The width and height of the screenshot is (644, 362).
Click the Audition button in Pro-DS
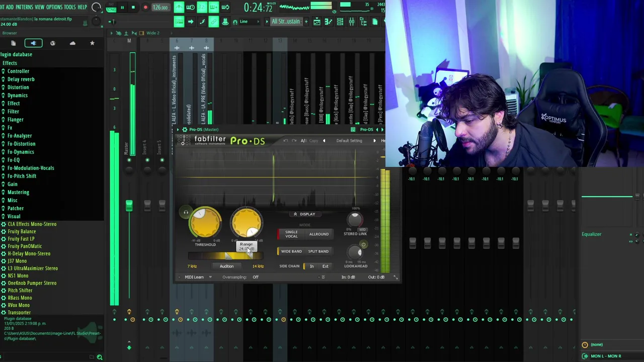(226, 266)
